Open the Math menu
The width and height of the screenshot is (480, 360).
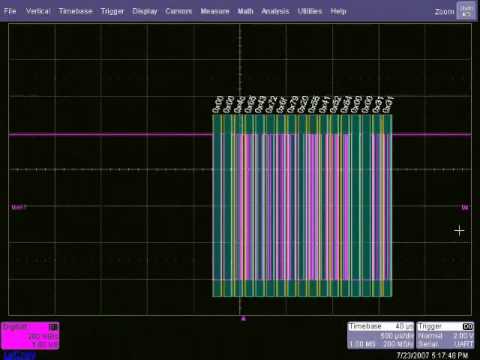(245, 11)
